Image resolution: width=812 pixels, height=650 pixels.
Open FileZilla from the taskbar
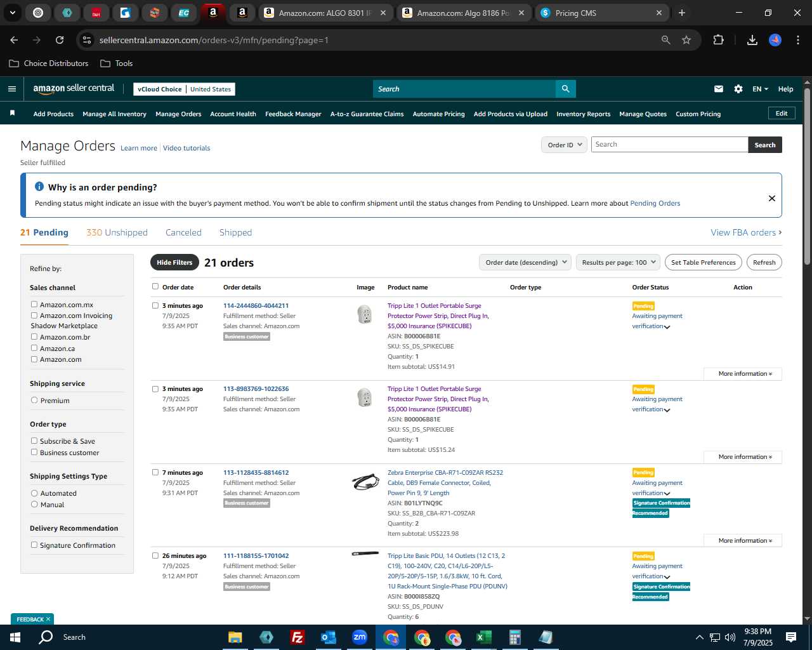[297, 637]
